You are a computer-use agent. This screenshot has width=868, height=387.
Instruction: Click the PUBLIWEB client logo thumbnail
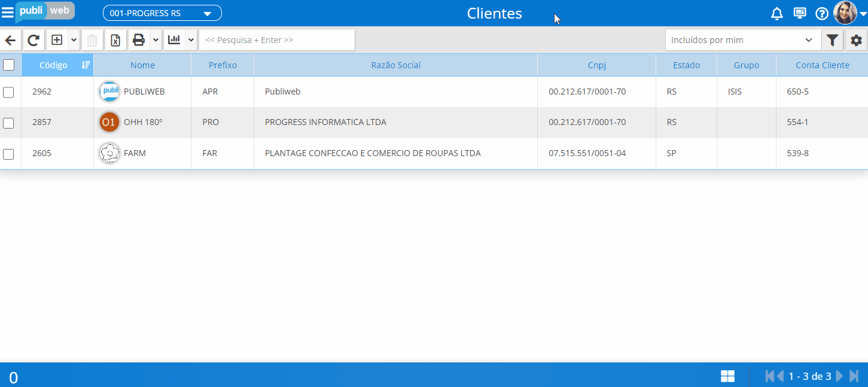tap(109, 92)
